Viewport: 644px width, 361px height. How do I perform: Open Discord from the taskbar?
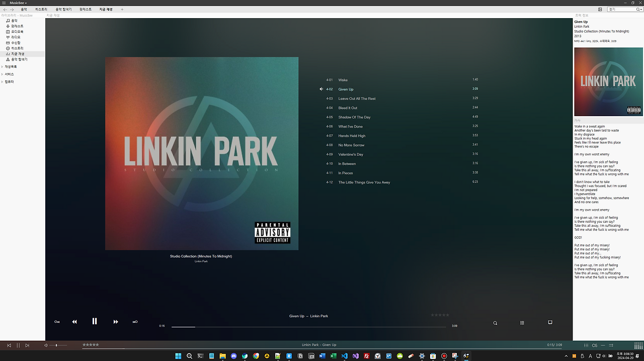[x=233, y=356]
